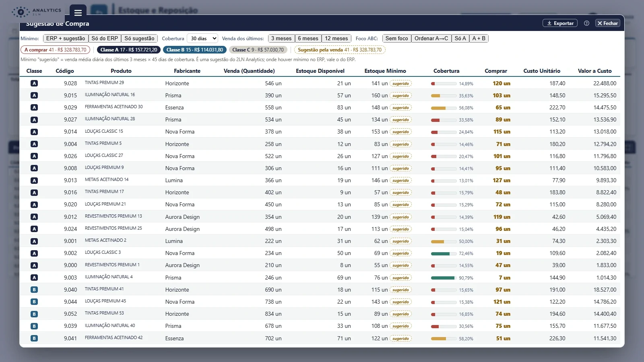Screen dimensions: 644x362
Task: Set sales period to 12 meses
Action: coord(336,39)
